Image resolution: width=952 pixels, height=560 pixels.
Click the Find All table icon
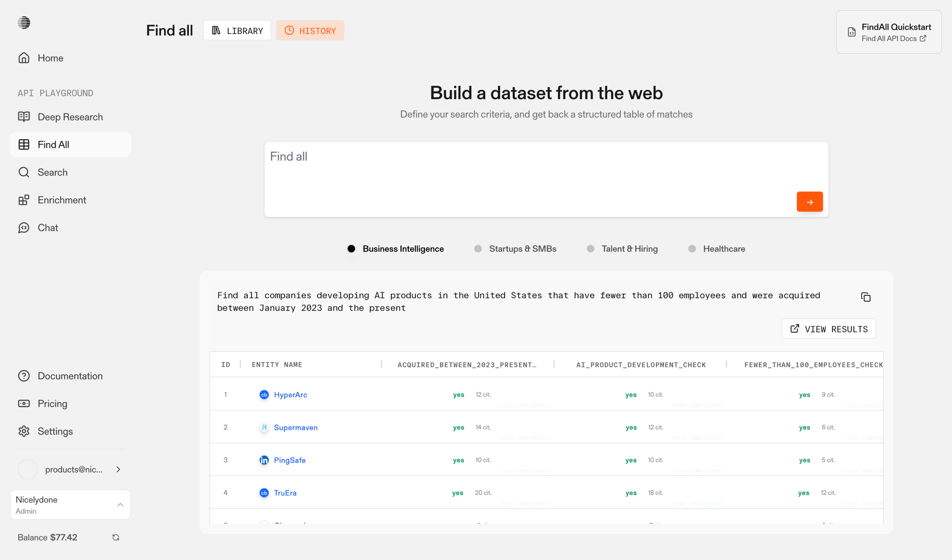point(24,145)
